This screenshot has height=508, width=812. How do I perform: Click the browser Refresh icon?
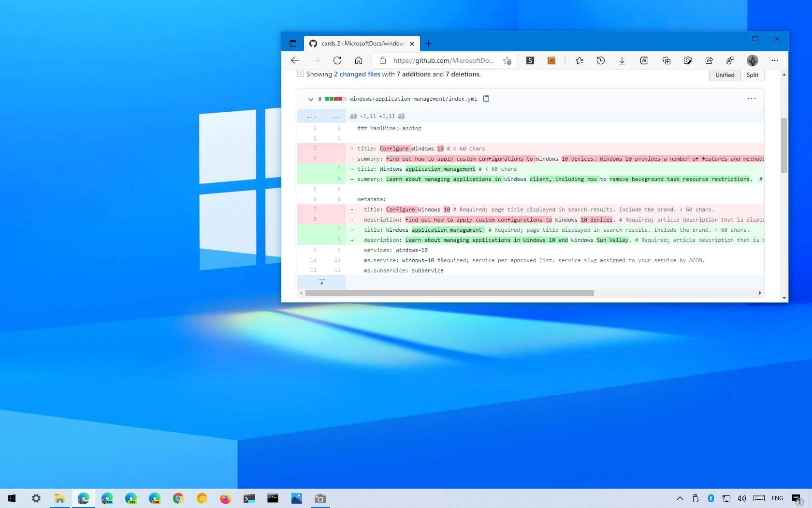click(337, 60)
